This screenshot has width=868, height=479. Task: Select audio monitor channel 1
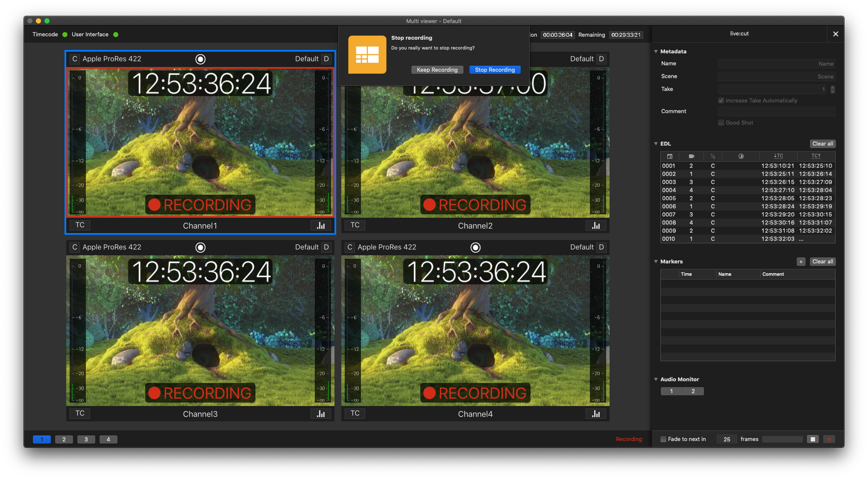pos(672,391)
